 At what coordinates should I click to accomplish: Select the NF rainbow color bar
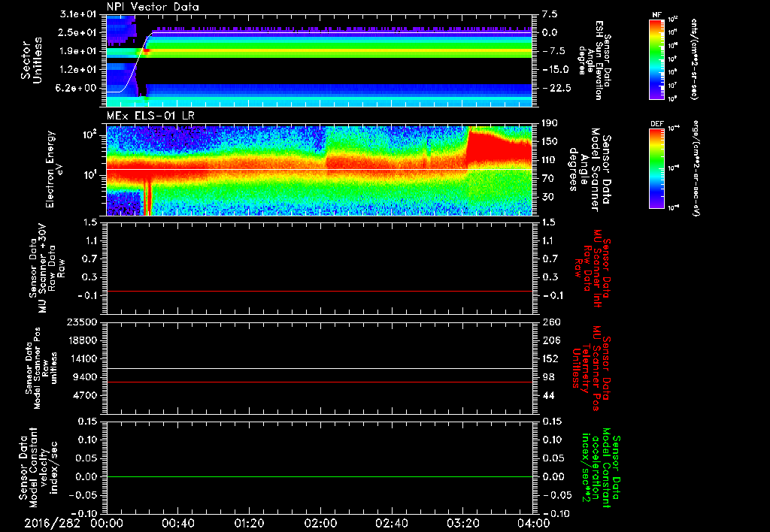pyautogui.click(x=656, y=59)
